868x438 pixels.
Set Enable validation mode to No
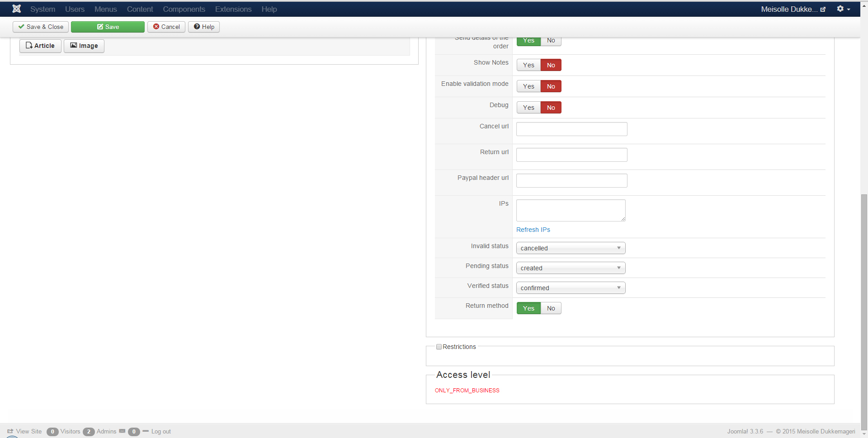click(x=551, y=86)
